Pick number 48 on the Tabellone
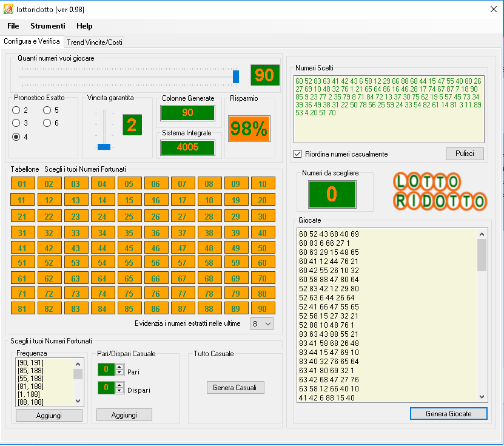504x446 pixels. pos(210,248)
